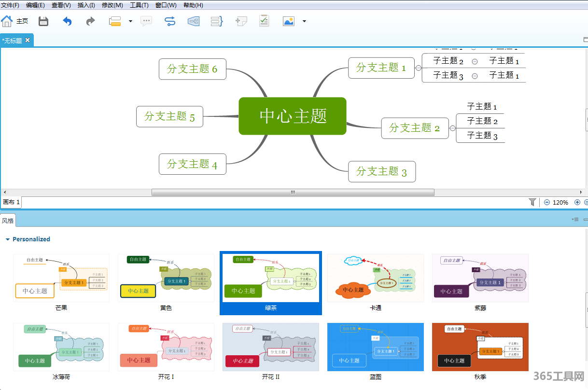This screenshot has height=390, width=588.
Task: Go to the 主页 home button
Action: pyautogui.click(x=15, y=21)
